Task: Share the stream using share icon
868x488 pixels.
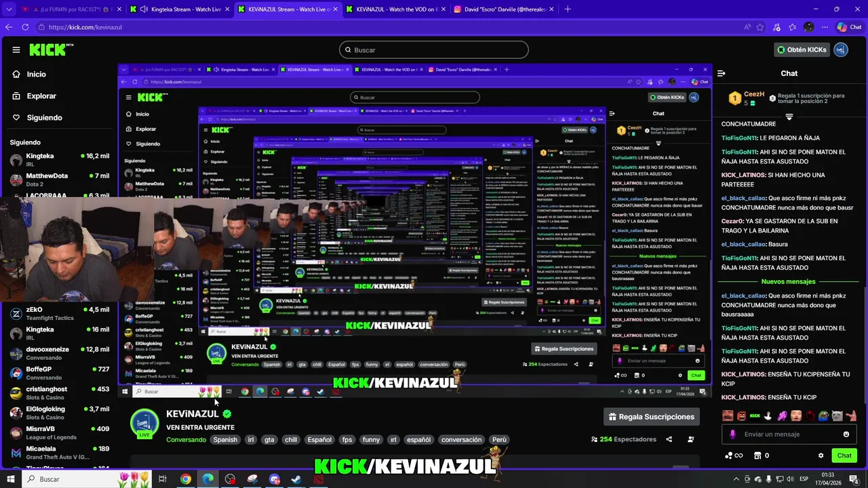Action: pyautogui.click(x=669, y=439)
